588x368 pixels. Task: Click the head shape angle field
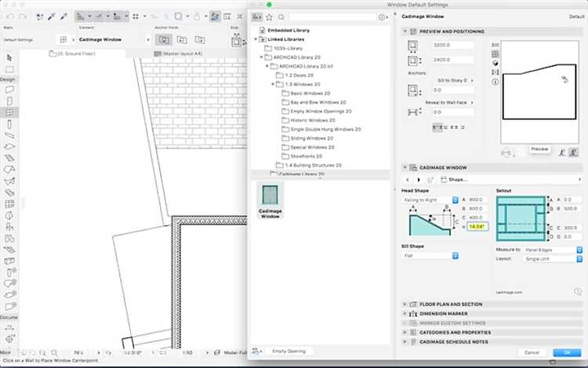477,227
